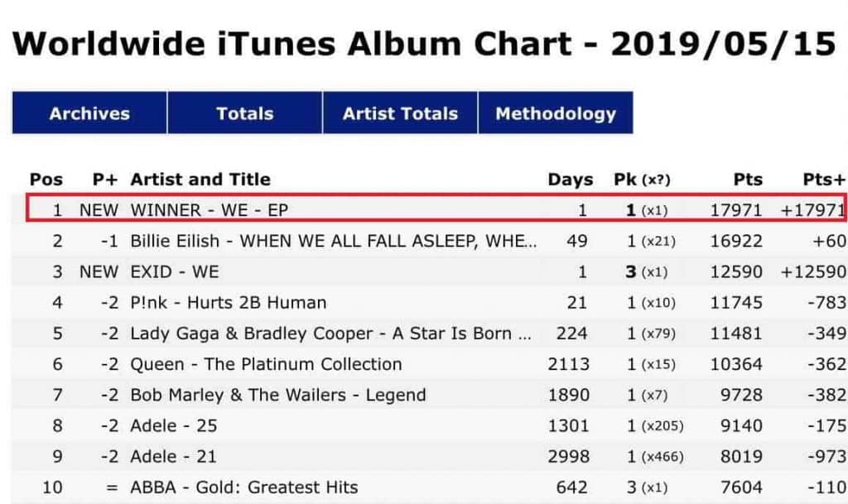Switch to the Totals tab
The height and width of the screenshot is (504, 848).
244,113
